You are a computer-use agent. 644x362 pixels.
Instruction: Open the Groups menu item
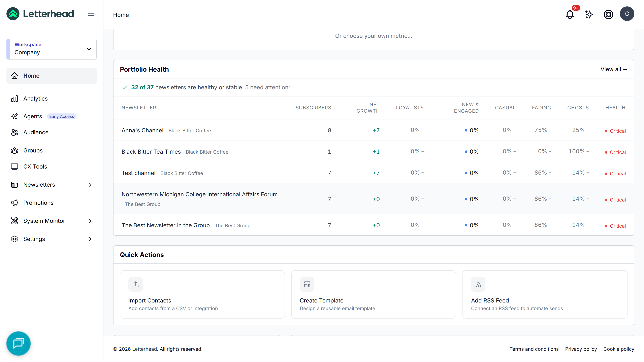[x=52, y=150]
